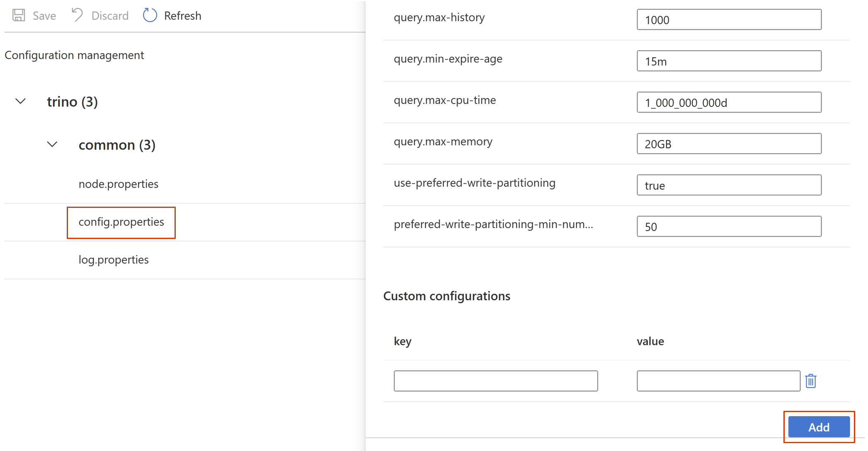Click the Discard icon to revert changes
Image resolution: width=868 pixels, height=451 pixels.
(77, 16)
